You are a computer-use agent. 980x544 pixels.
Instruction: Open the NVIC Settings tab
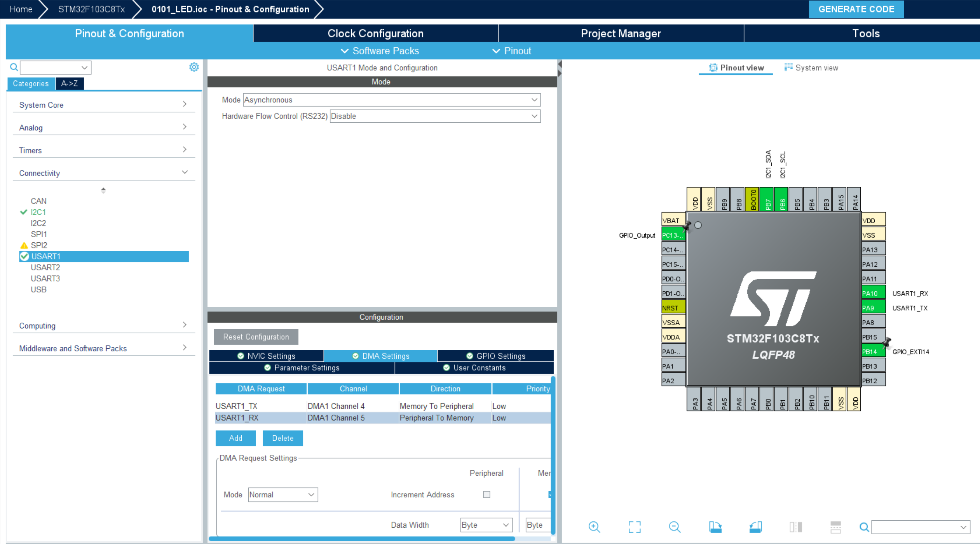266,356
